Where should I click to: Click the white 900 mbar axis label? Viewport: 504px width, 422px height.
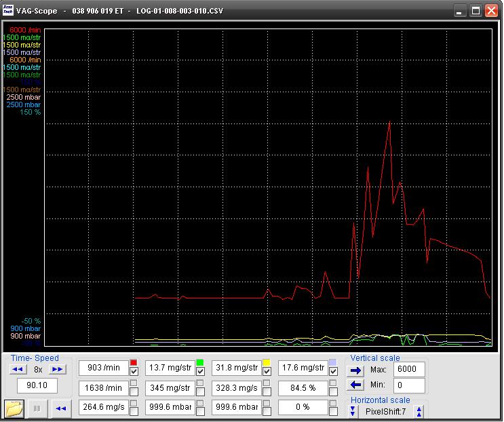pos(25,337)
